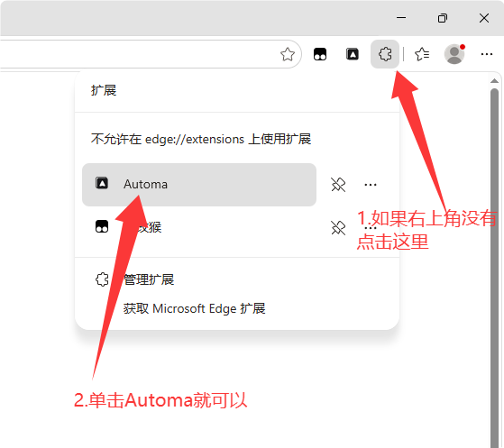The height and width of the screenshot is (448, 504).
Task: Close the browser window
Action: 484,18
